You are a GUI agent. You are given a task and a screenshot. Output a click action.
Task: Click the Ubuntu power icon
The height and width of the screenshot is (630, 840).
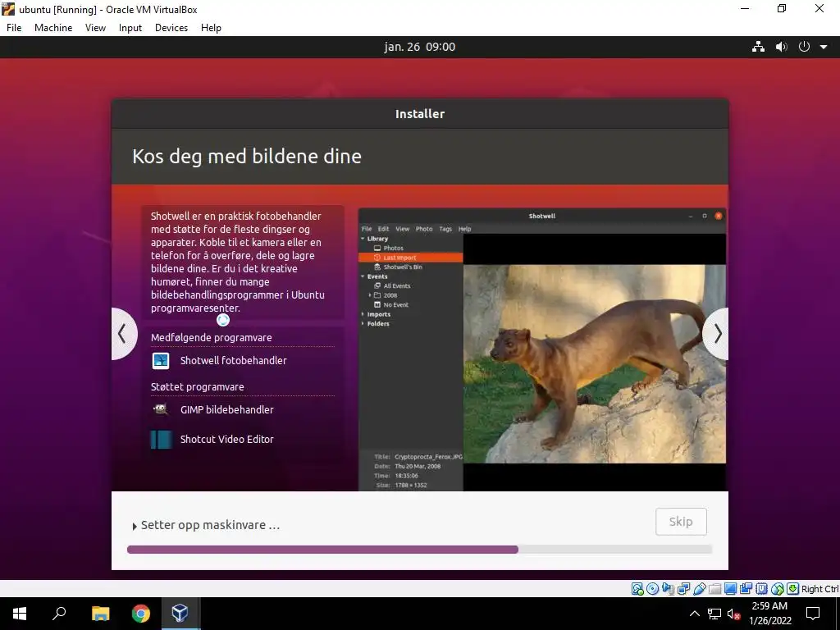point(804,47)
